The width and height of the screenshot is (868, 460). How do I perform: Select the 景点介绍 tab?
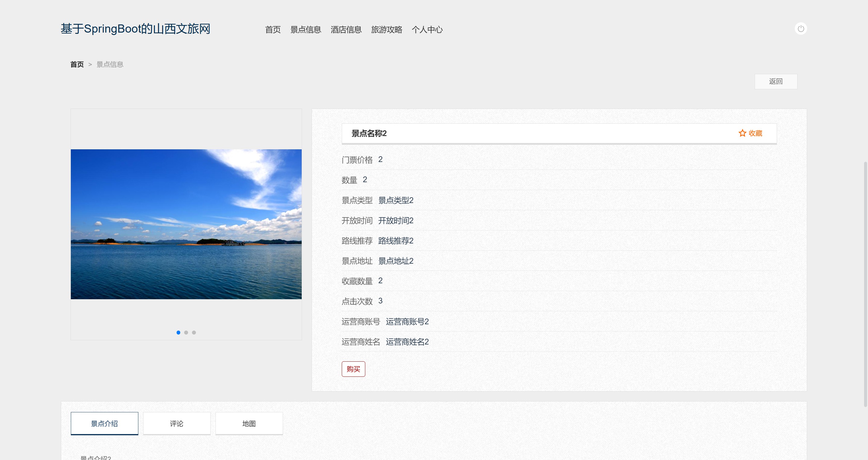(105, 424)
